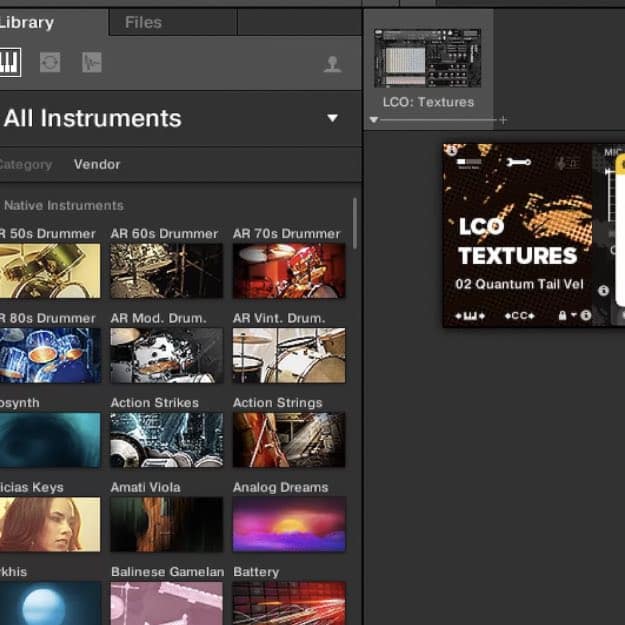
Task: Click the info icon beside the lock dropdown
Action: pos(585,315)
